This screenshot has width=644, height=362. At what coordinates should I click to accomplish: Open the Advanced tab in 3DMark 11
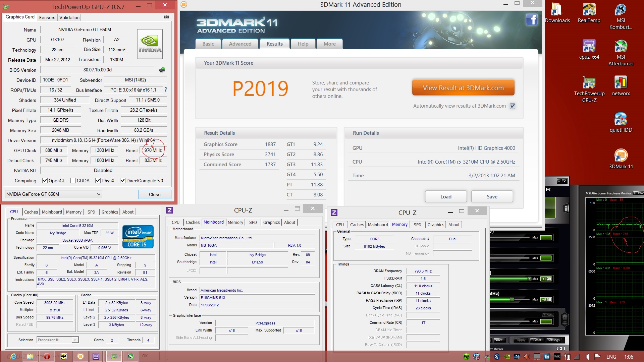click(240, 44)
